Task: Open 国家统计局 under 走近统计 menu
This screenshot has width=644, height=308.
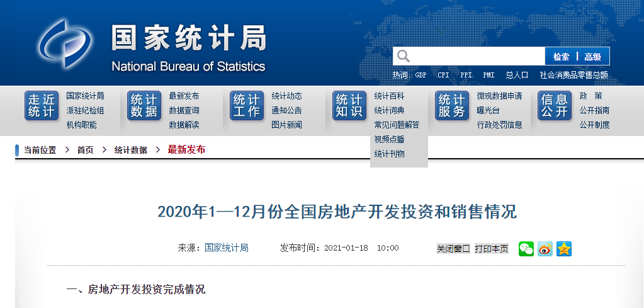Action: coord(85,96)
